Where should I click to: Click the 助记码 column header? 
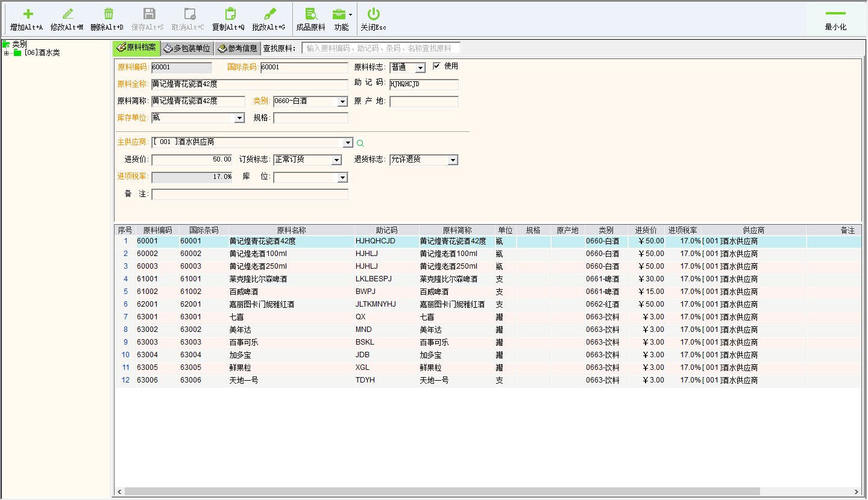point(386,230)
